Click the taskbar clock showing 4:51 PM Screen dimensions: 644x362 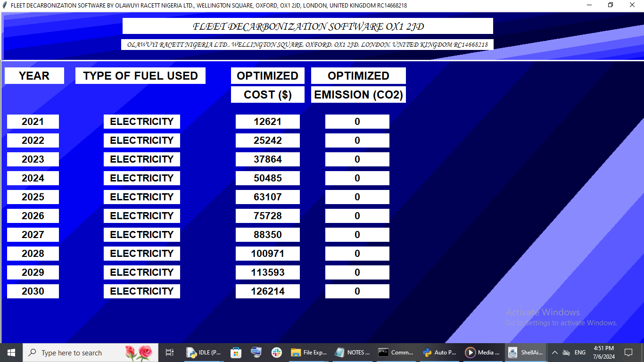(604, 353)
